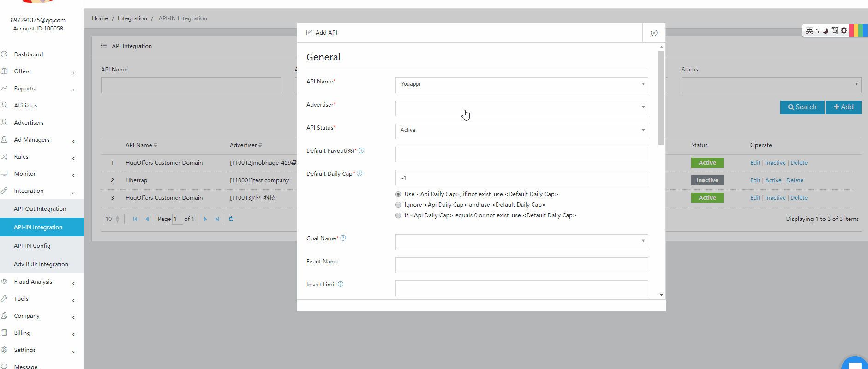
Task: Click the settings gear in the input method toolbar
Action: pyautogui.click(x=844, y=30)
